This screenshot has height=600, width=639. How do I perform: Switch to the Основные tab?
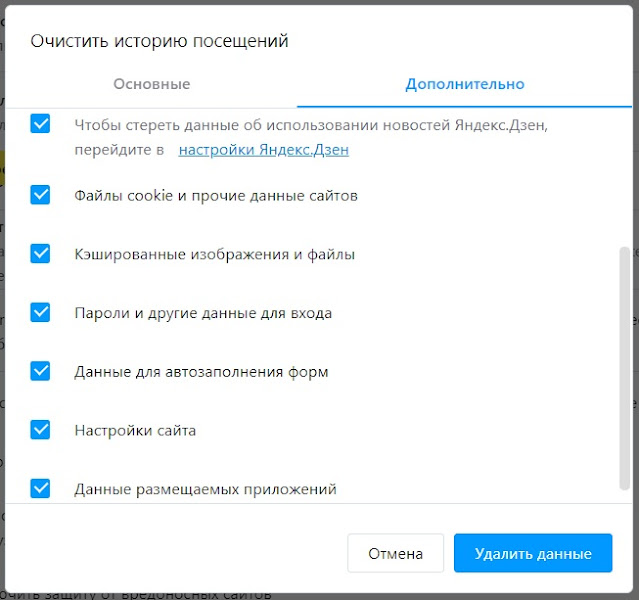coord(152,84)
